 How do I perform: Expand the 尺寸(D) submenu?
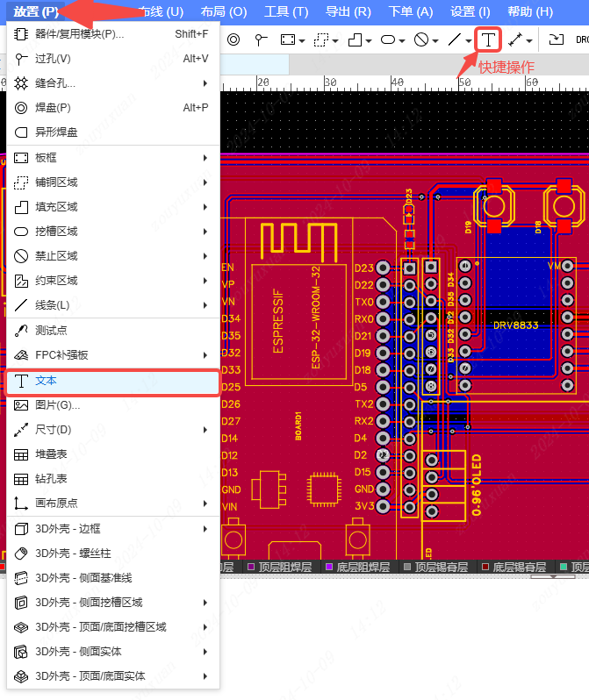coord(113,430)
